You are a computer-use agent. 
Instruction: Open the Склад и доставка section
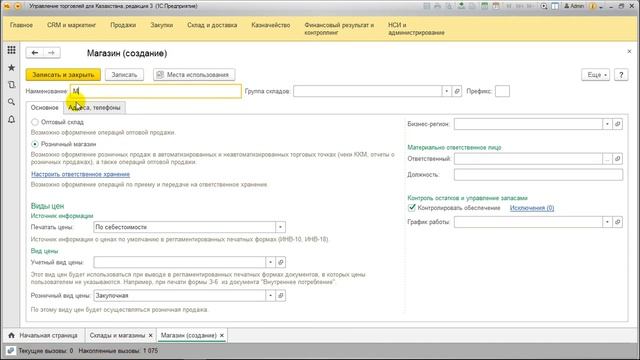pyautogui.click(x=212, y=25)
